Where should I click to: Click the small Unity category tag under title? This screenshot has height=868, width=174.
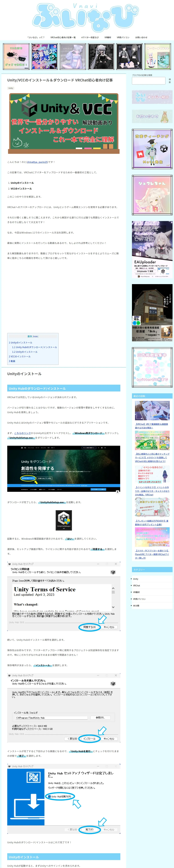(11, 88)
